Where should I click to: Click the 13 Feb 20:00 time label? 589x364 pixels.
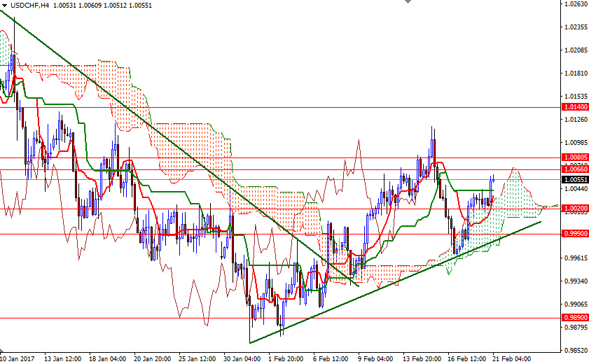[422, 358]
